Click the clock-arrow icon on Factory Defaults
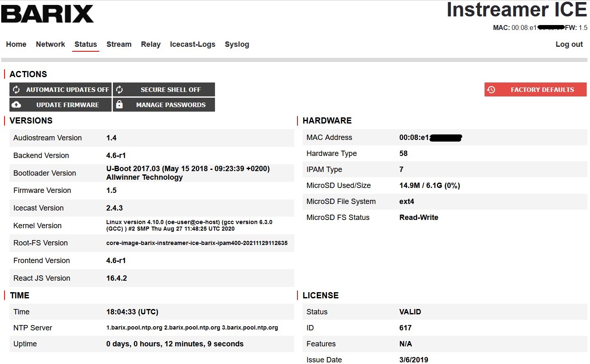Screen dimensions: 590x364 [491, 89]
